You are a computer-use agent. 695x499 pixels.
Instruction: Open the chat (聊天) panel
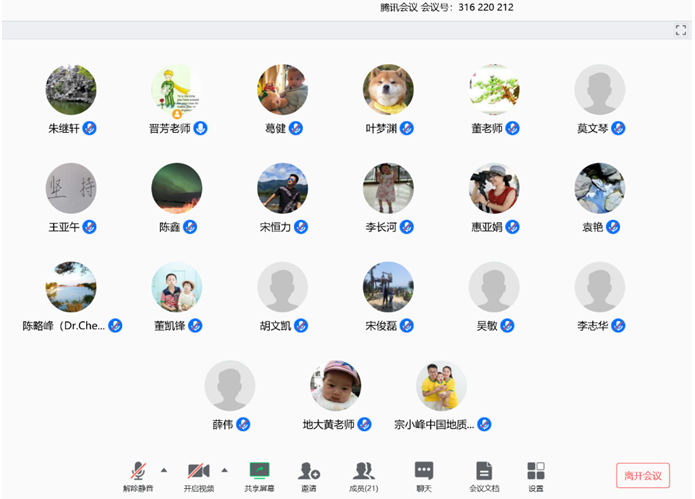point(424,472)
